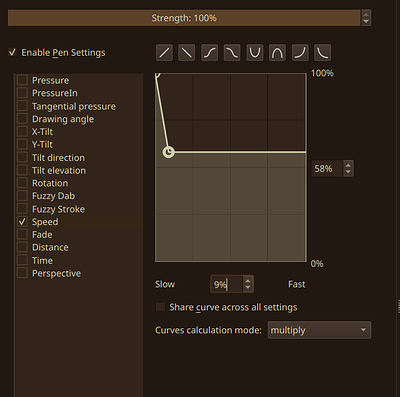
Task: Toggle the Enable Pen Settings checkbox
Action: (x=12, y=52)
